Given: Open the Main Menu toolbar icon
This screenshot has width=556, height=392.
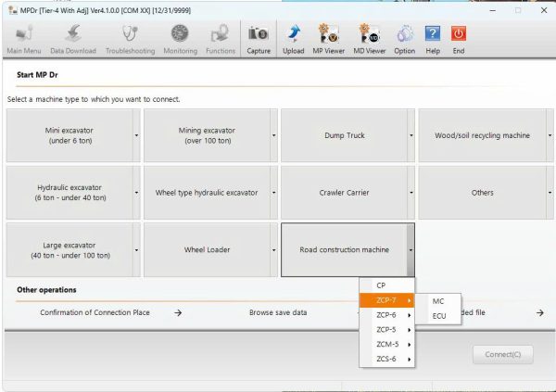Looking at the screenshot, I should pos(24,39).
